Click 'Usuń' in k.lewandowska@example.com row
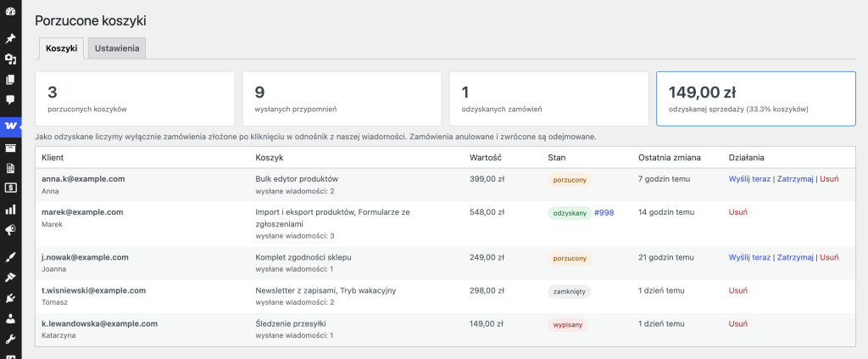The image size is (868, 359). coord(738,323)
